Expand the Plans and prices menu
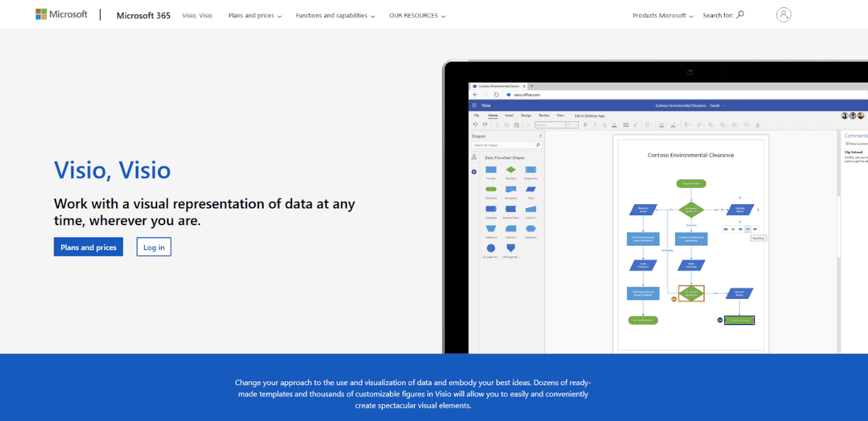The width and height of the screenshot is (868, 421). click(x=255, y=15)
